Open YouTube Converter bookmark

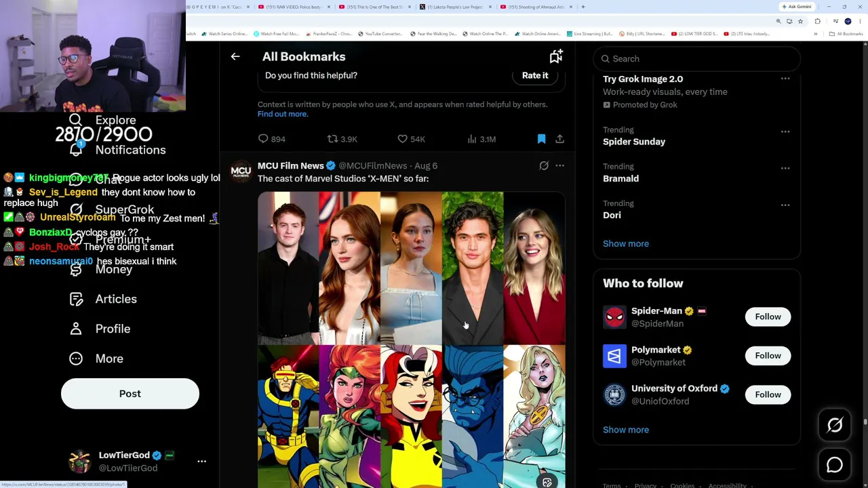coord(380,34)
